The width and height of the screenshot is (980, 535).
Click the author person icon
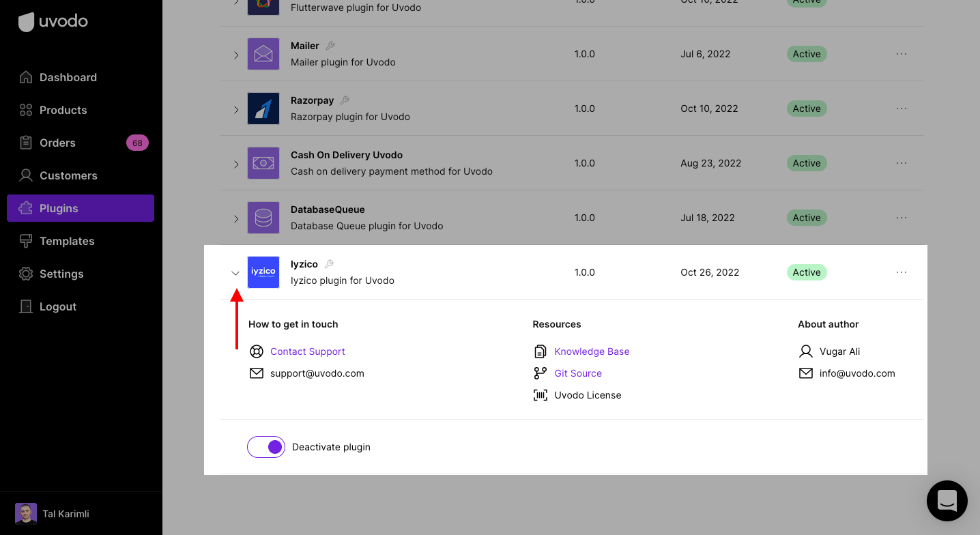pyautogui.click(x=806, y=351)
